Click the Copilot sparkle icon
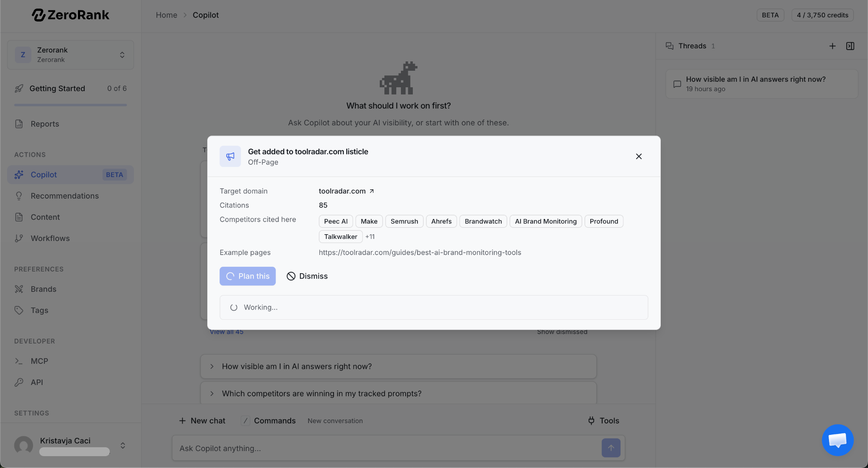This screenshot has height=468, width=868. (x=19, y=174)
